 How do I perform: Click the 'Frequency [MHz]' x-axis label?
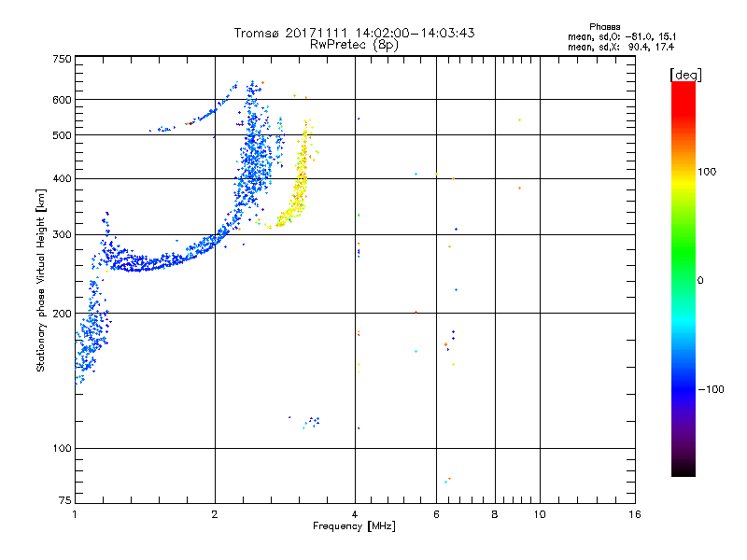(354, 526)
